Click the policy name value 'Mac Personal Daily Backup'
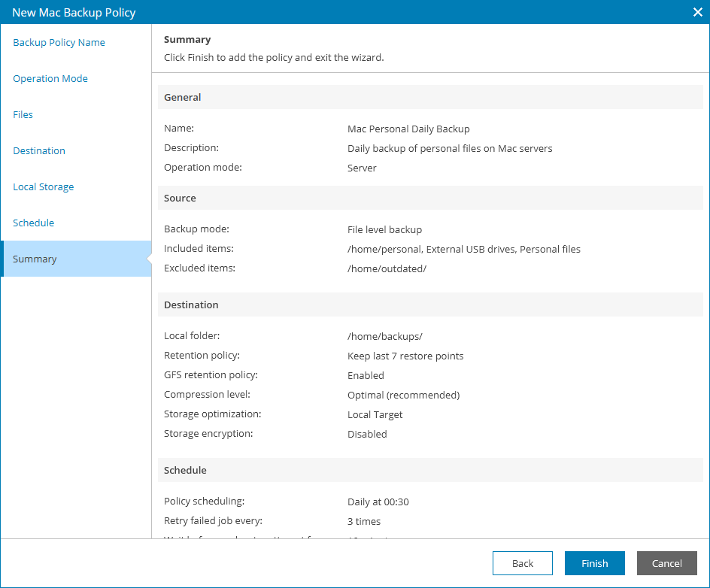 point(408,129)
